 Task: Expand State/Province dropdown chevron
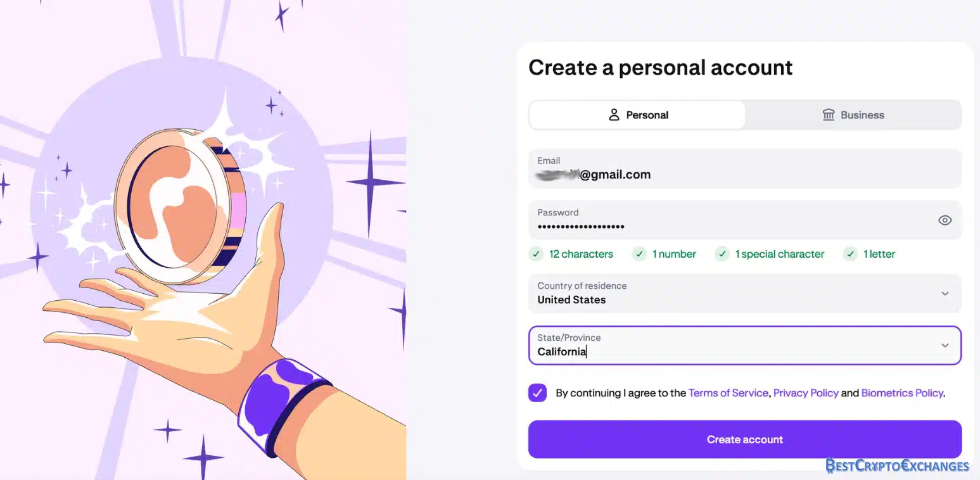(x=945, y=345)
